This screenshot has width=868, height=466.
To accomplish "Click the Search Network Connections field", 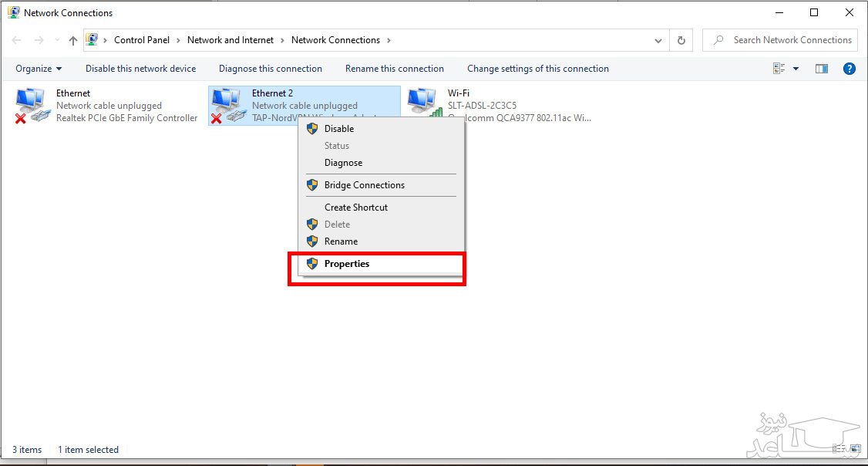I will click(786, 40).
